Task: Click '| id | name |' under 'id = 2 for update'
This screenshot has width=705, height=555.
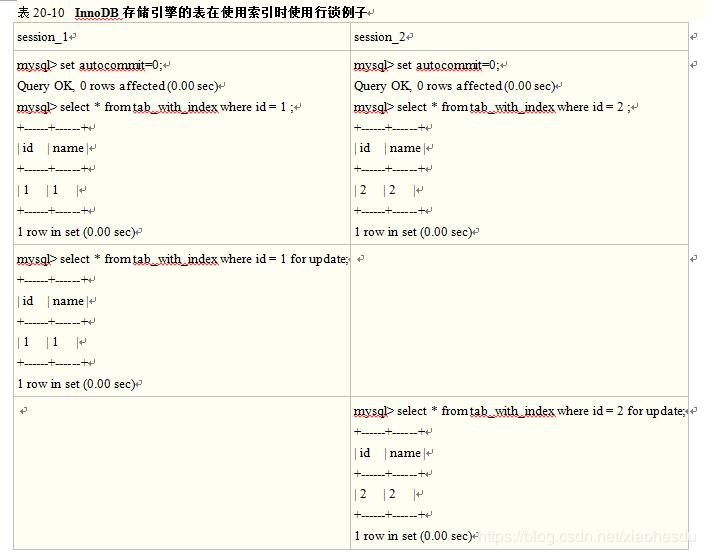Action: coord(390,453)
